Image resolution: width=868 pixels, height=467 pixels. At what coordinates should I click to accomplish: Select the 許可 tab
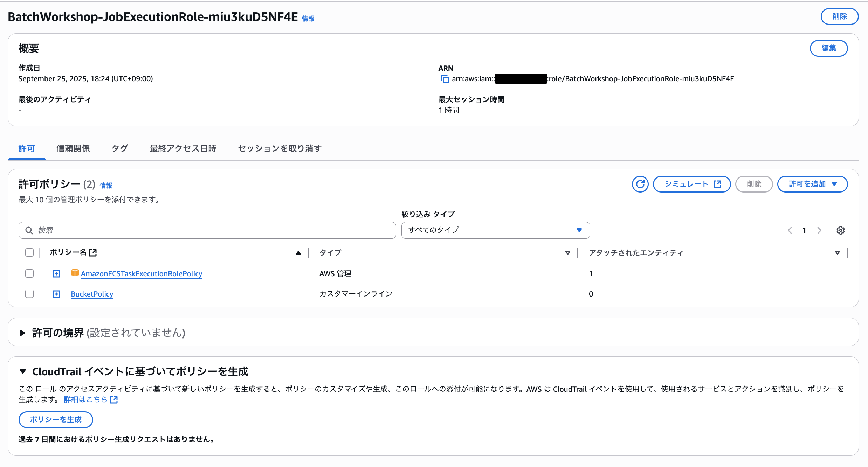[x=27, y=149]
